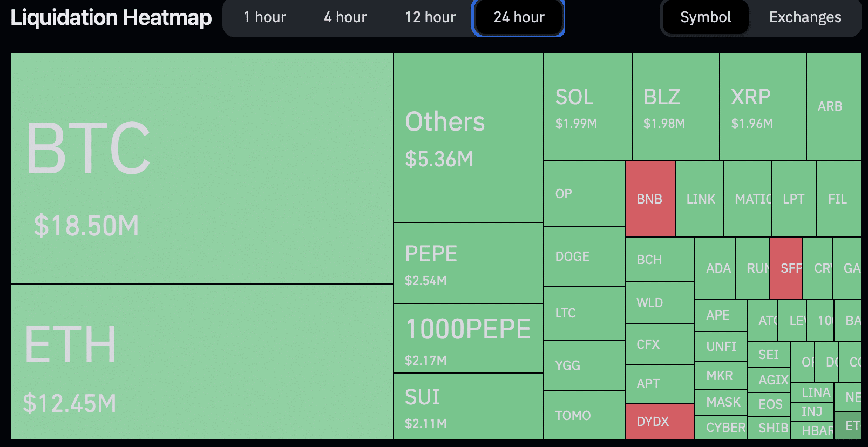Image resolution: width=868 pixels, height=447 pixels.
Task: Open the BLZ $1.98M tile
Action: point(675,107)
